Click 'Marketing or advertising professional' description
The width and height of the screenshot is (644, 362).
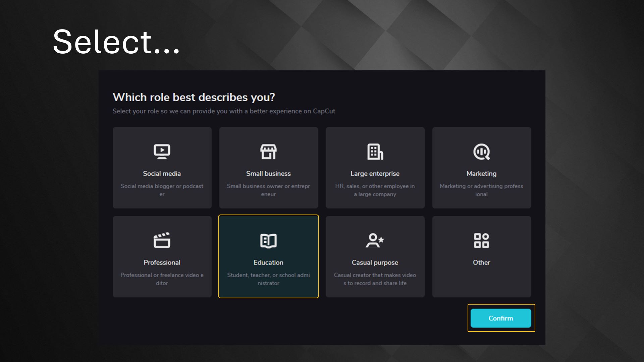point(481,190)
